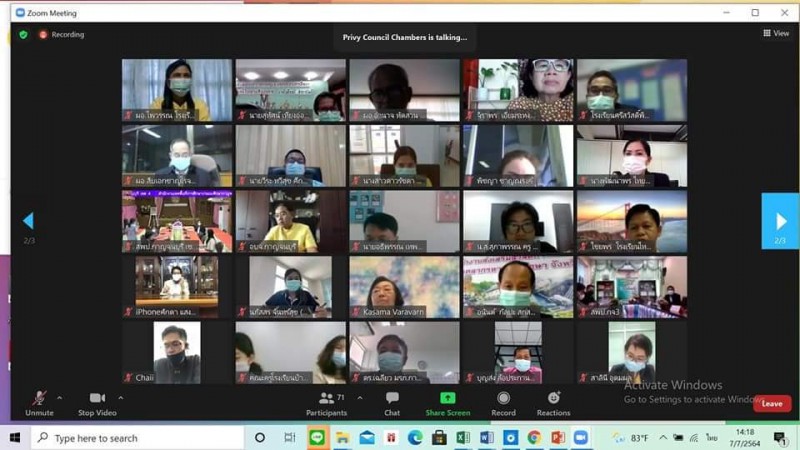Expand audio options arrow next to Unmute
Viewport: 800px width, 450px height.
pos(59,397)
